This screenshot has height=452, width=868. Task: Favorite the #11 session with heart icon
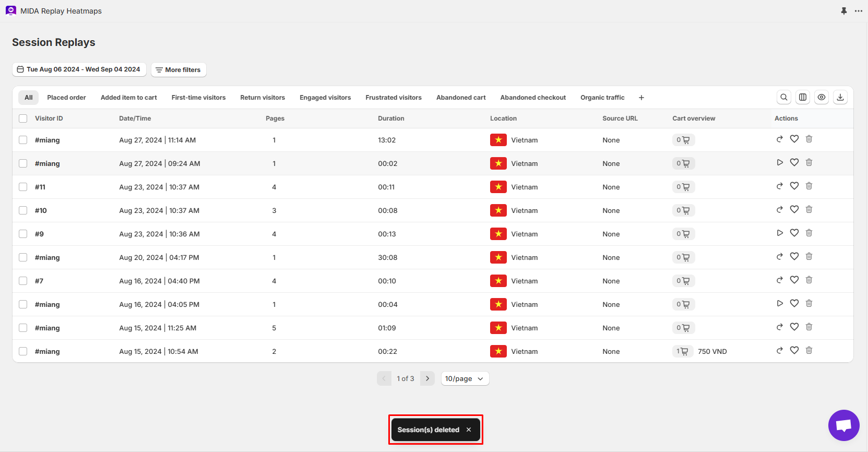pos(794,186)
